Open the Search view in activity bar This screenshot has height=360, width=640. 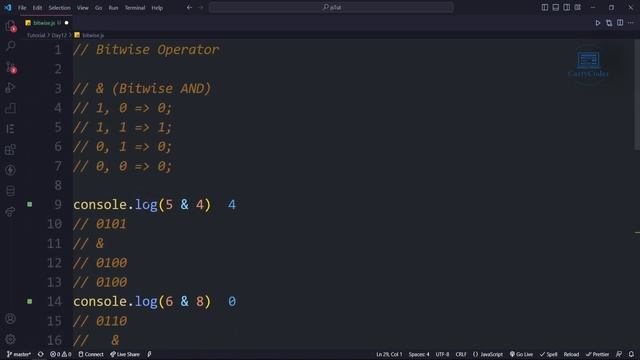[x=11, y=46]
